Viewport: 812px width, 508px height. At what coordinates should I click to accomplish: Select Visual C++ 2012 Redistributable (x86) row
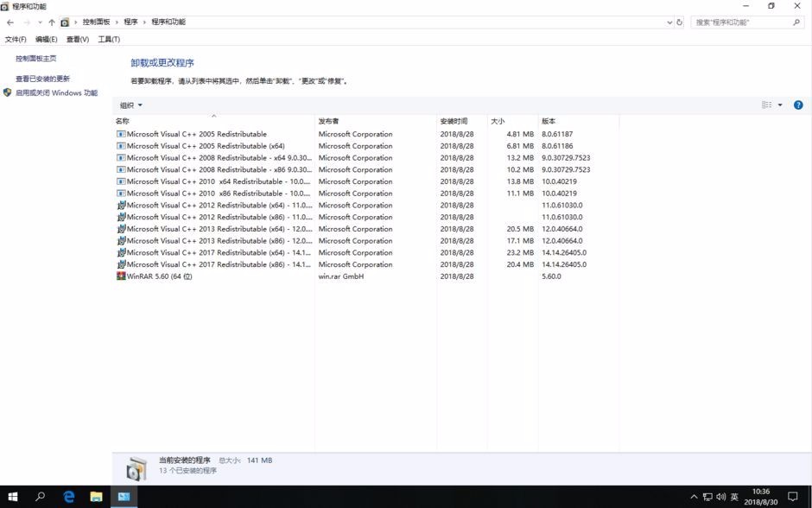click(x=365, y=217)
